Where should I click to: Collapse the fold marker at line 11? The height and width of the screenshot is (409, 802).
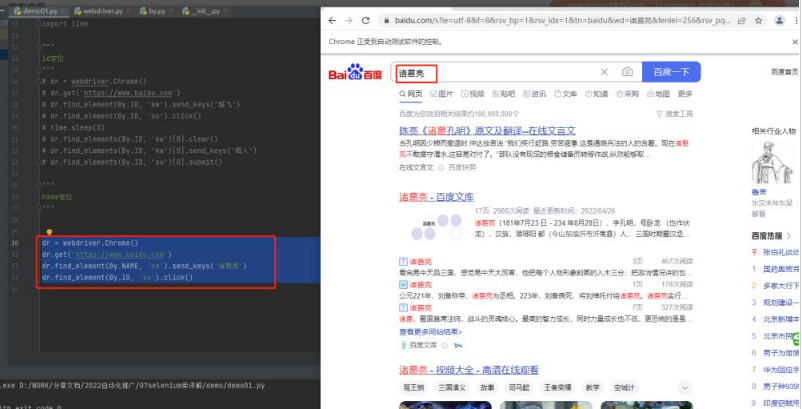click(x=39, y=24)
